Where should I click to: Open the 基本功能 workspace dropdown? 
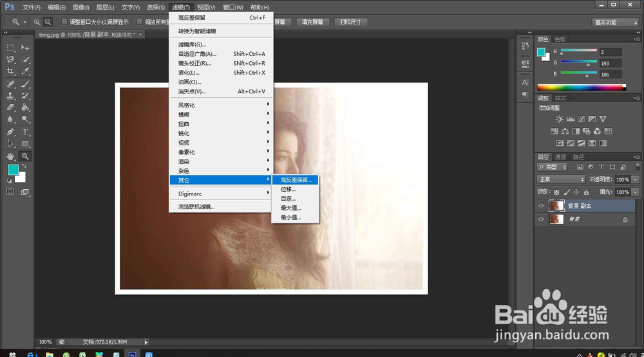click(x=615, y=23)
